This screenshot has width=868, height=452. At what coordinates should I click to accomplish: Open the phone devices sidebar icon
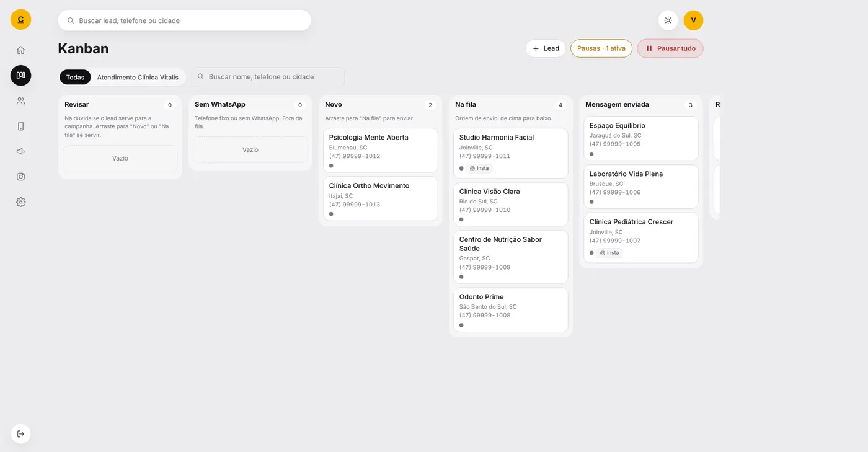click(x=20, y=126)
